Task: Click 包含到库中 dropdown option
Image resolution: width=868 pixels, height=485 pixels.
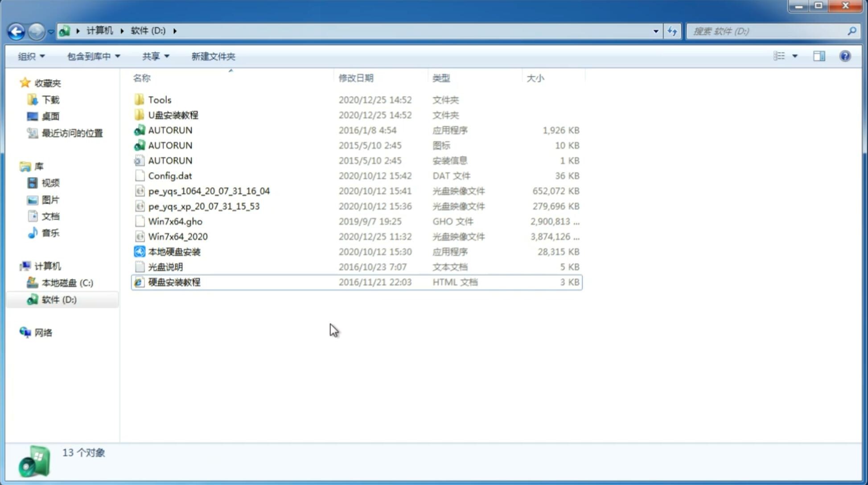Action: [x=92, y=56]
